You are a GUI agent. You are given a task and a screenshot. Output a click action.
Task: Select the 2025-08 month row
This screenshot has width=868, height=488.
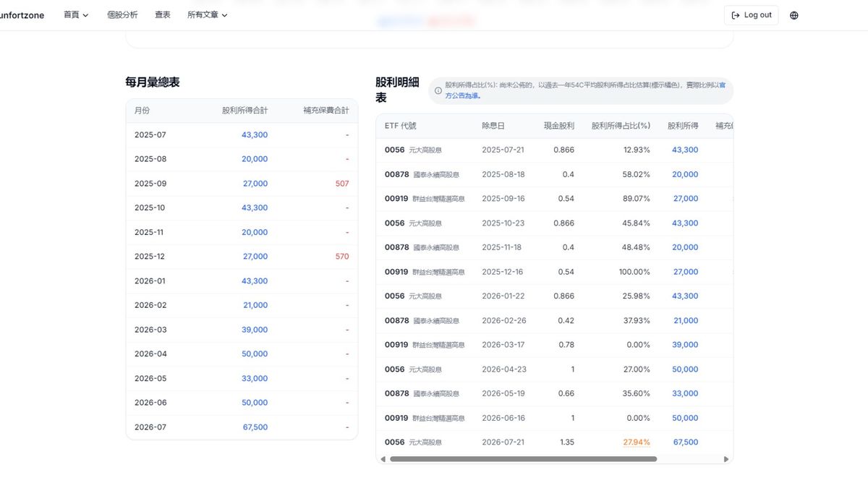(242, 159)
